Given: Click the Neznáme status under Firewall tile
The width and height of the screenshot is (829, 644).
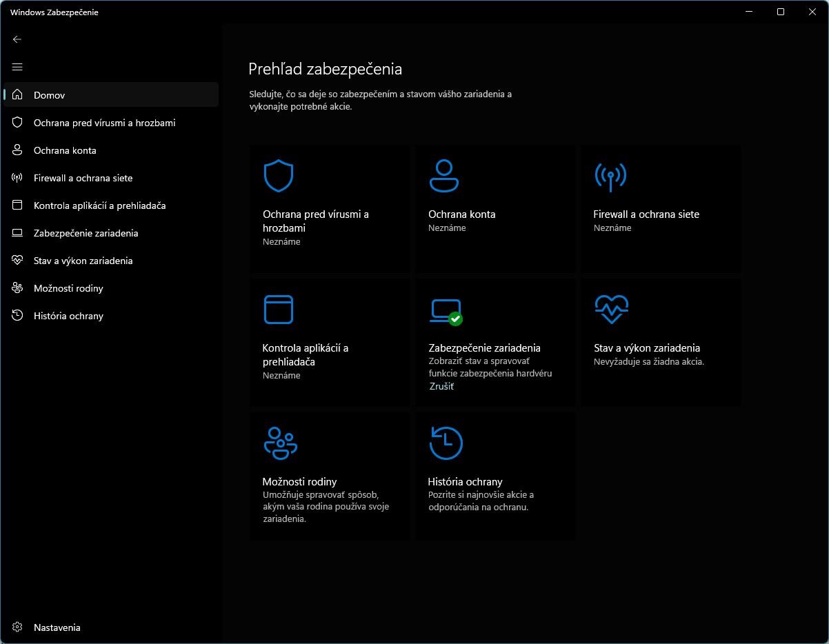Looking at the screenshot, I should tap(612, 228).
